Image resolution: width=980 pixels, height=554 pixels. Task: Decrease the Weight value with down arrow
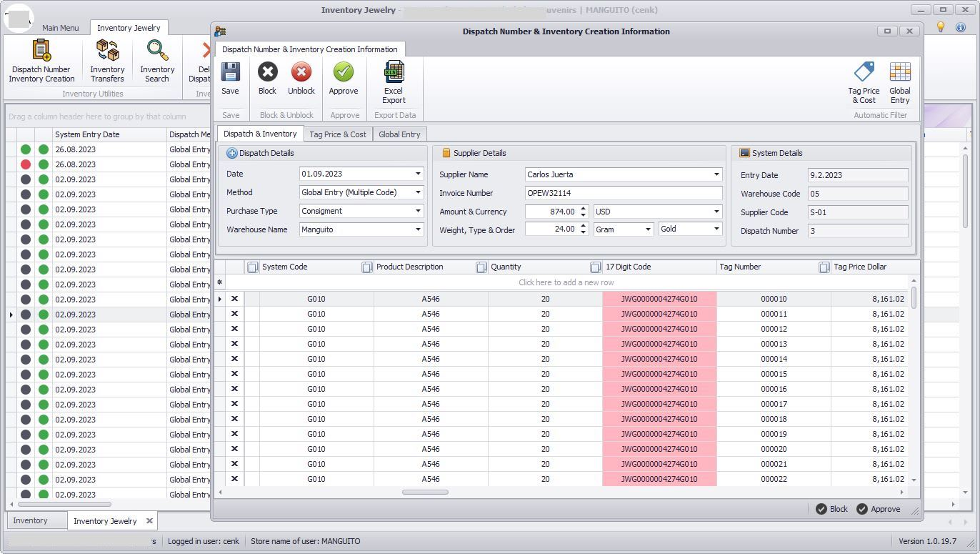[x=584, y=232]
